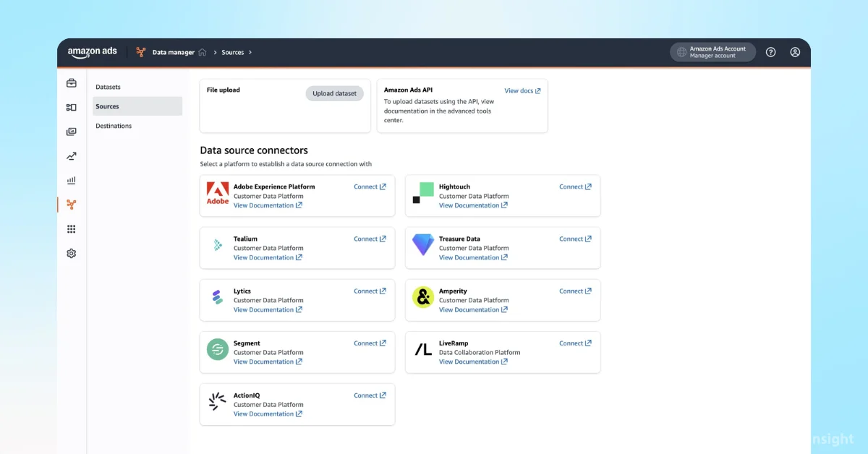This screenshot has height=454, width=868.
Task: Connect the Lytics data source
Action: click(x=370, y=291)
